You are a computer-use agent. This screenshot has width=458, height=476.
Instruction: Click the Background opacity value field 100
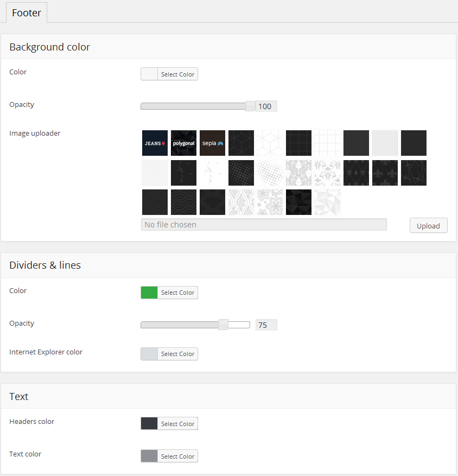pyautogui.click(x=266, y=106)
